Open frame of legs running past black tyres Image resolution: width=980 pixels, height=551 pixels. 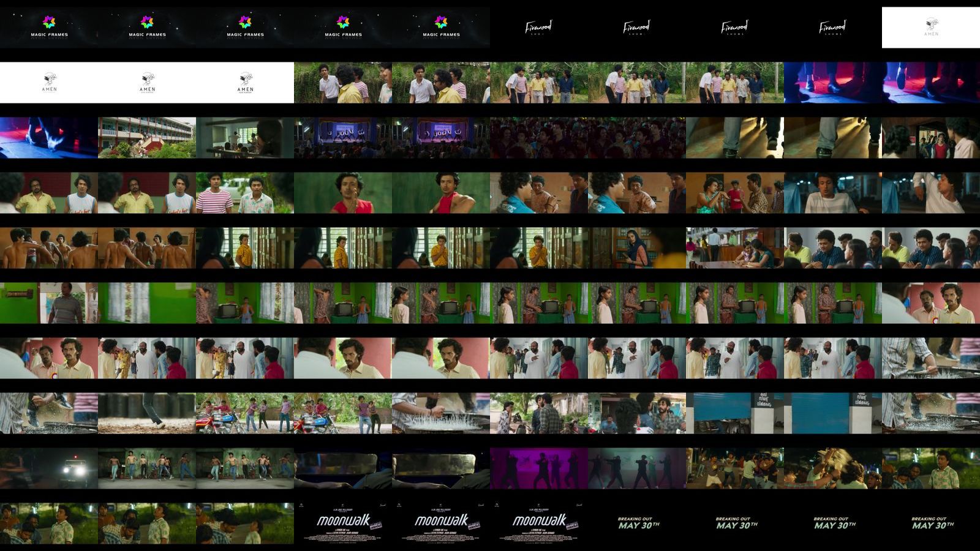point(147,413)
